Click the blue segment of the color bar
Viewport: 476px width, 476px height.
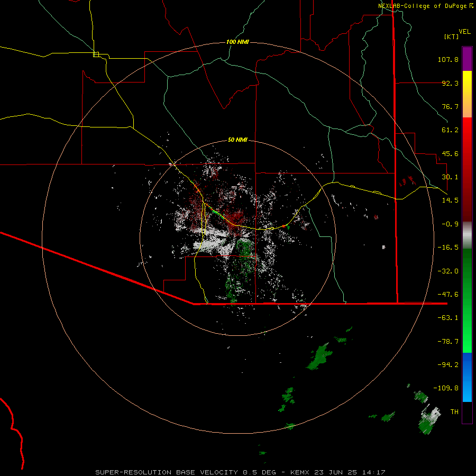pos(467,377)
